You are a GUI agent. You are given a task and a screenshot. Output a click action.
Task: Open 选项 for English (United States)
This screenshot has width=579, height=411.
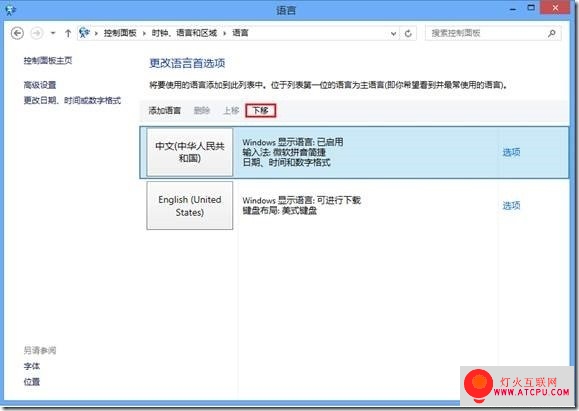511,206
